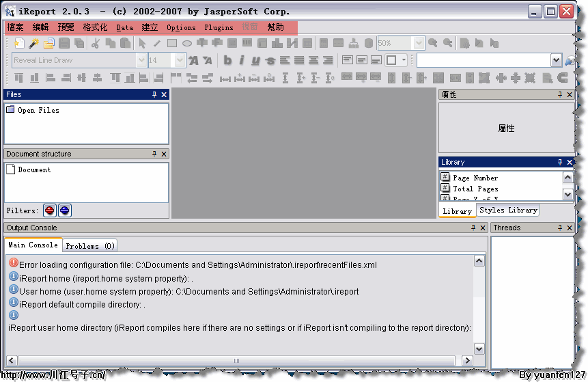Viewport: 588px width, 382px height.
Task: Select the Total Pages library item
Action: click(x=469, y=189)
